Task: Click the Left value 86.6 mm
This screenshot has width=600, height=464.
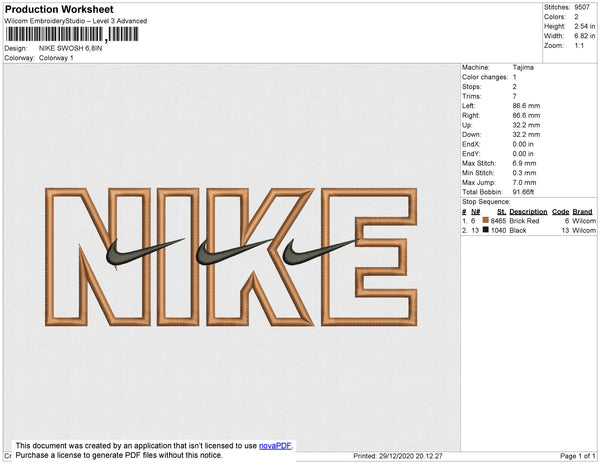Action: [526, 106]
